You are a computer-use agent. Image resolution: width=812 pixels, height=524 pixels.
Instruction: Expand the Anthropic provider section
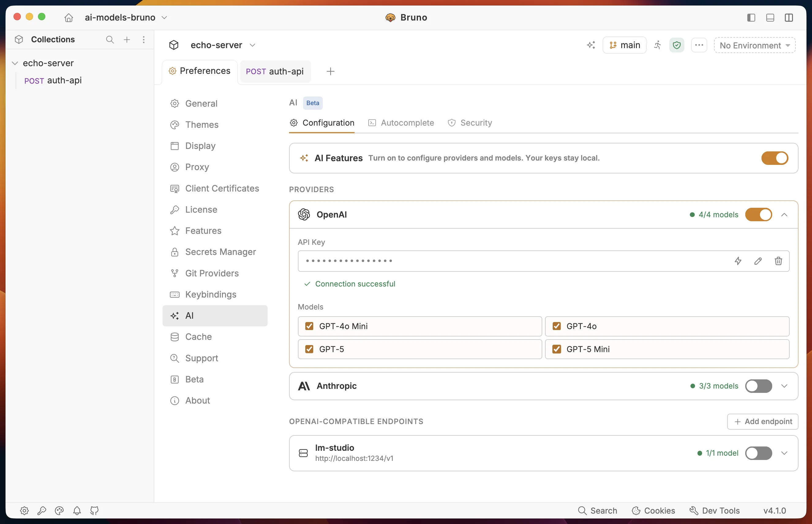[784, 386]
